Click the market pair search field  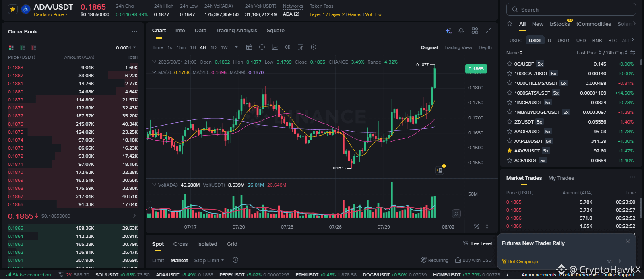pyautogui.click(x=571, y=9)
